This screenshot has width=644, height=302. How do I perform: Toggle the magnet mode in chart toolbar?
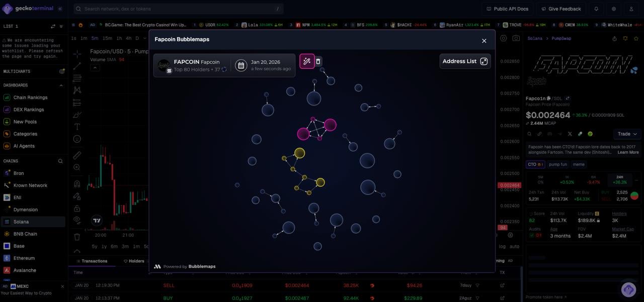(x=77, y=184)
